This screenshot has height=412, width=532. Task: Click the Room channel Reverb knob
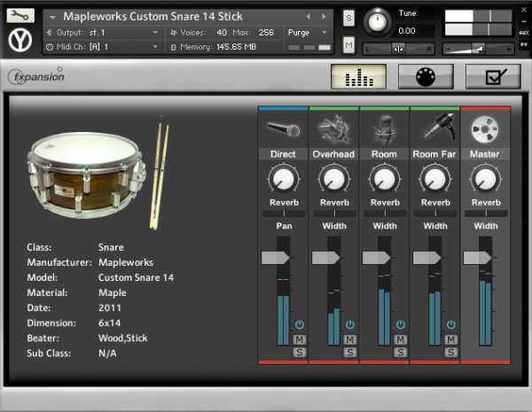click(x=385, y=179)
